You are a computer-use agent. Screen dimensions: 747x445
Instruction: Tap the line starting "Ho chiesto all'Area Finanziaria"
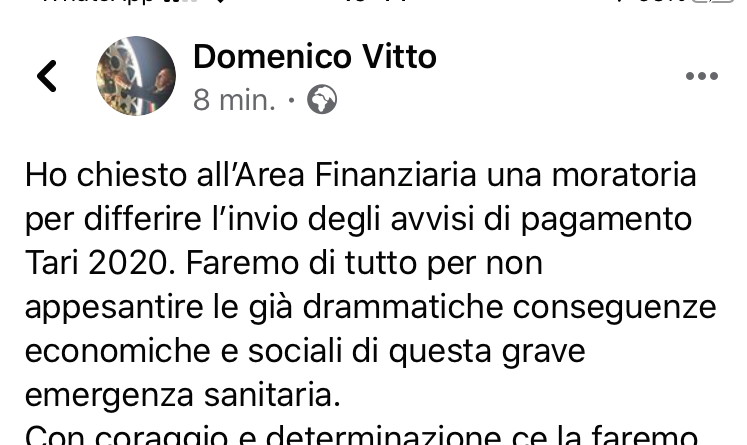pyautogui.click(x=361, y=175)
